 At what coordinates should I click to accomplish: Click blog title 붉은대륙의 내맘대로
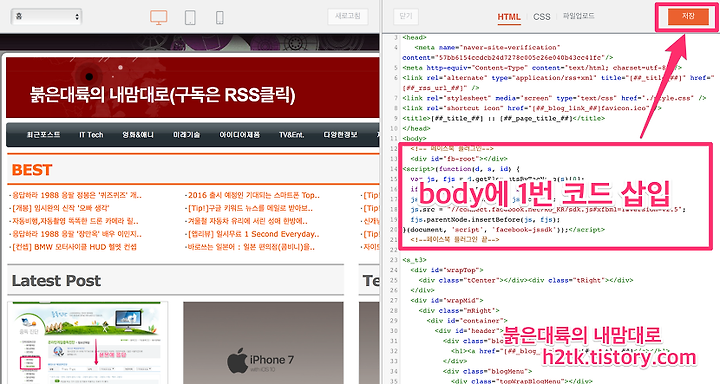[x=163, y=95]
